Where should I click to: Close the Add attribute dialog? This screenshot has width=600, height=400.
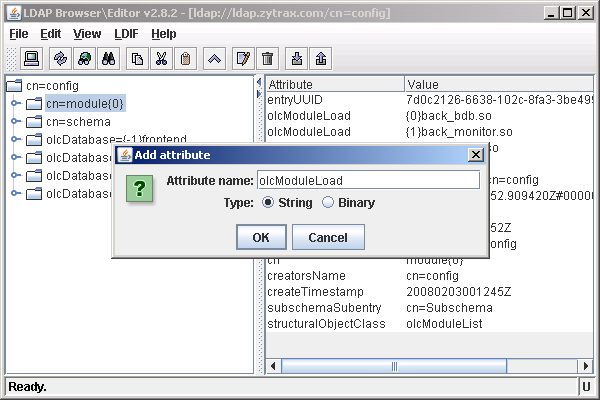click(476, 155)
